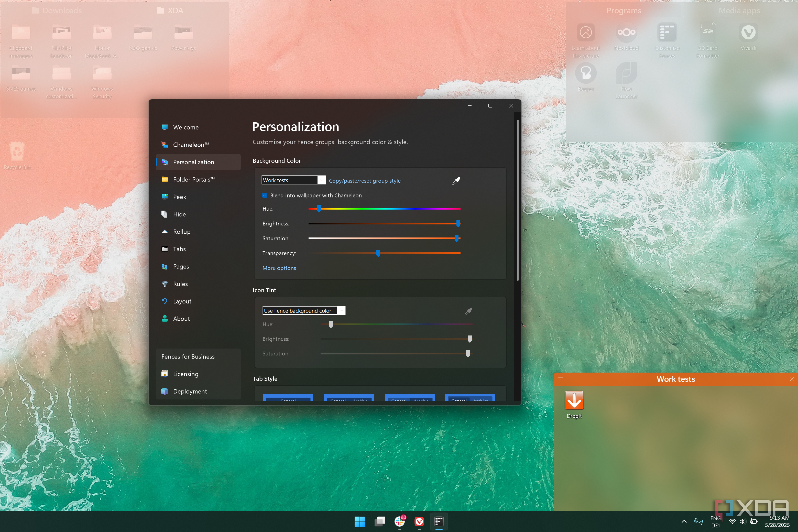Pick background color with eyedropper icon

456,181
